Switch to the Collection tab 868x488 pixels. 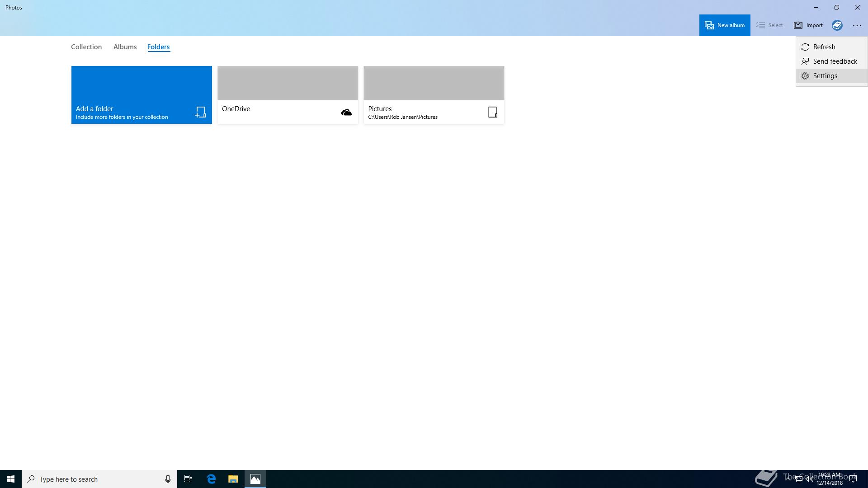coord(86,47)
